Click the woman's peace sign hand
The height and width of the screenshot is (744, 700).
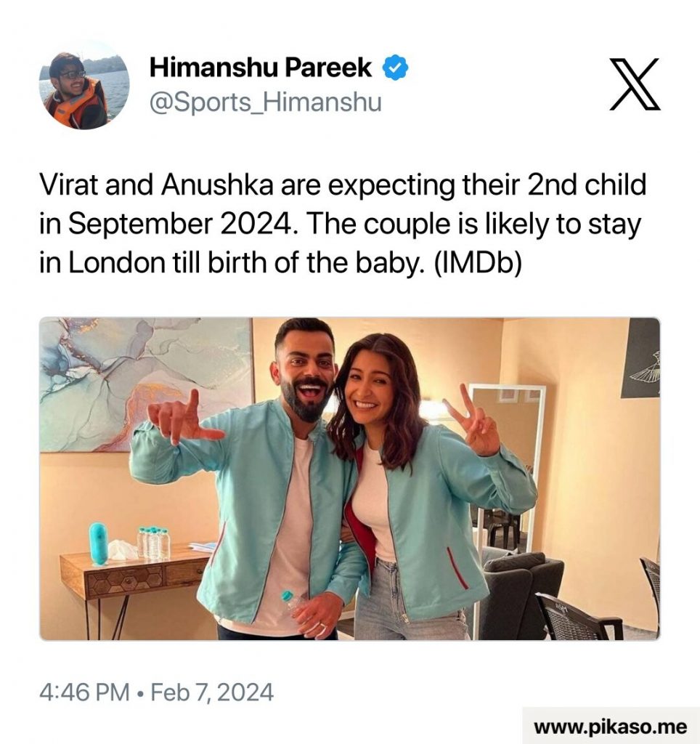click(x=473, y=421)
